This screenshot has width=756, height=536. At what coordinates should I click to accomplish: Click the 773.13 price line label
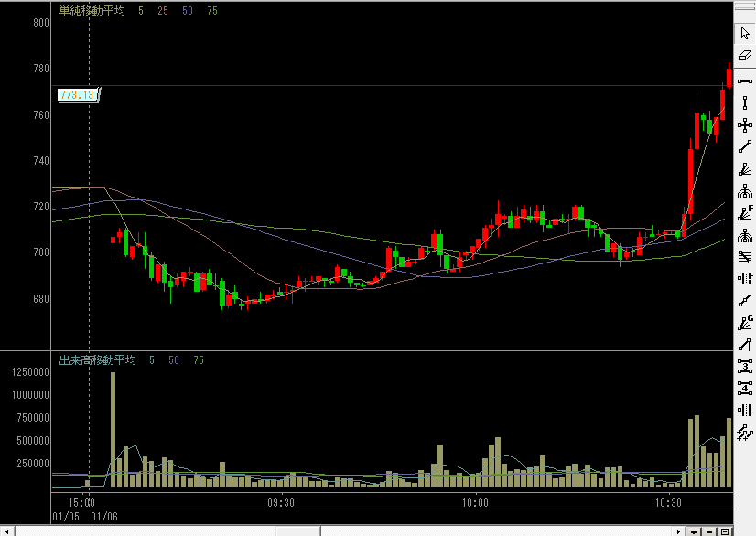click(77, 95)
